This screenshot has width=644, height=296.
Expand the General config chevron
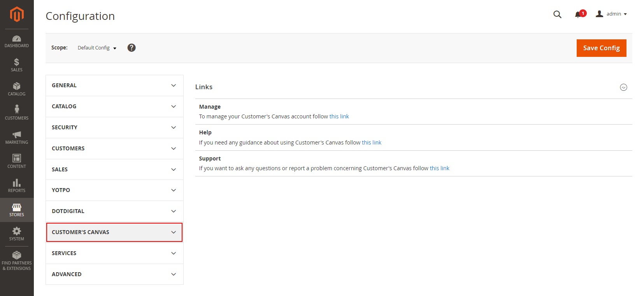(174, 85)
